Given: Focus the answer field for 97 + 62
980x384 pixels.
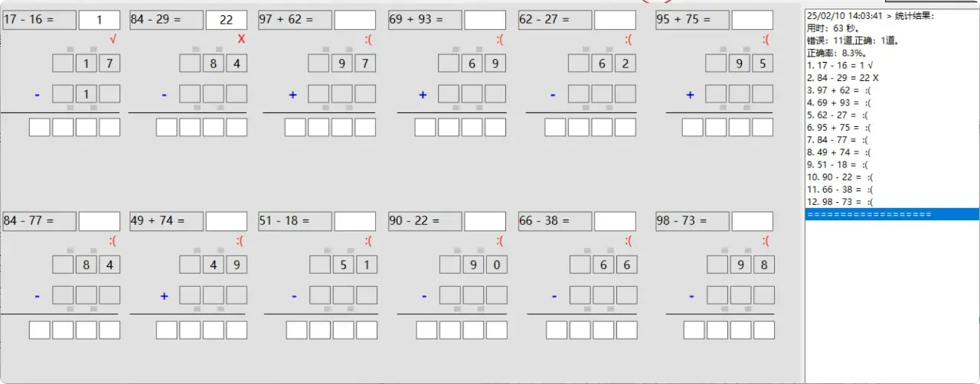Looking at the screenshot, I should click(x=355, y=20).
